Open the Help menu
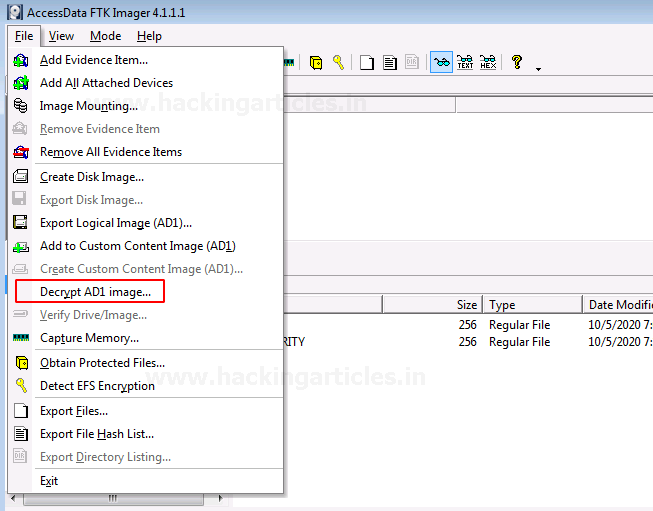 click(149, 36)
